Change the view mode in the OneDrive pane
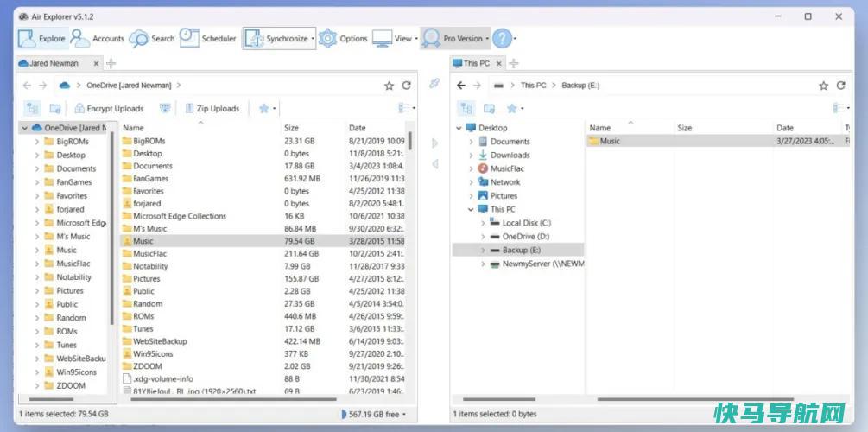 (406, 109)
